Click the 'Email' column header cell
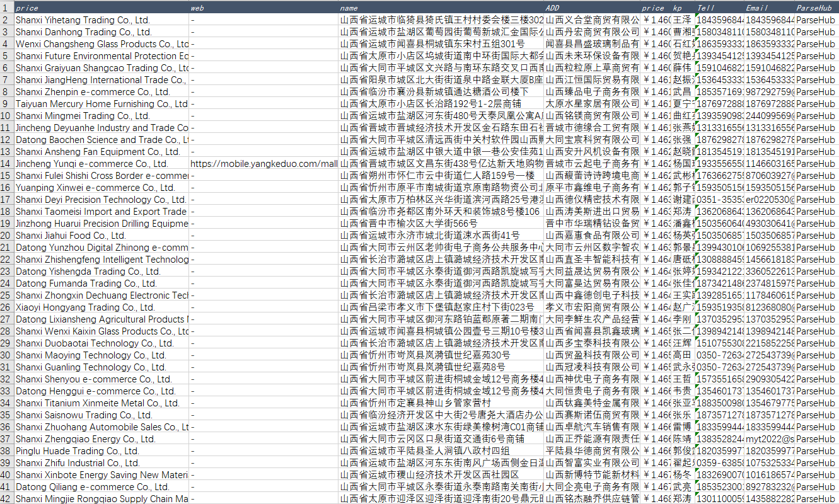This screenshot has height=504, width=839. coord(770,8)
